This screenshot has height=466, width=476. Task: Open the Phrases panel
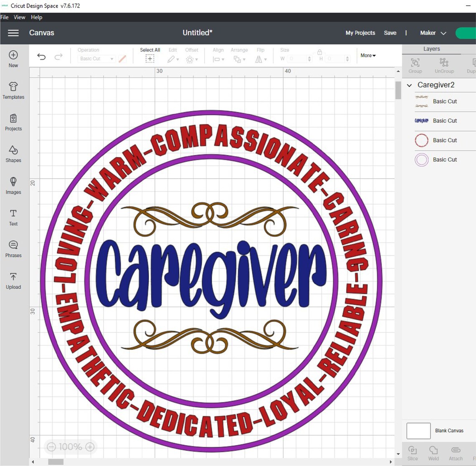pos(13,249)
